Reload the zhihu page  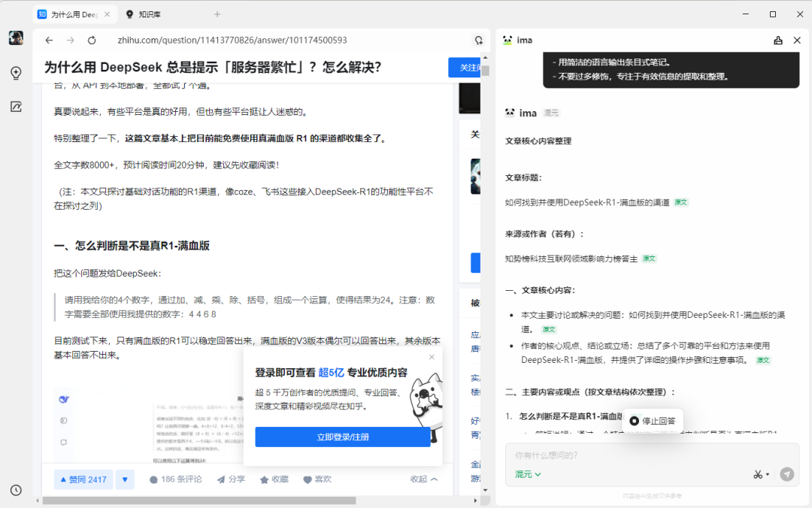[92, 41]
